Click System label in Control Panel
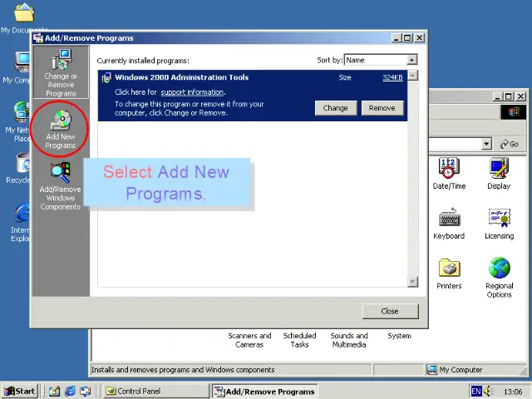Image resolution: width=532 pixels, height=399 pixels. point(399,336)
